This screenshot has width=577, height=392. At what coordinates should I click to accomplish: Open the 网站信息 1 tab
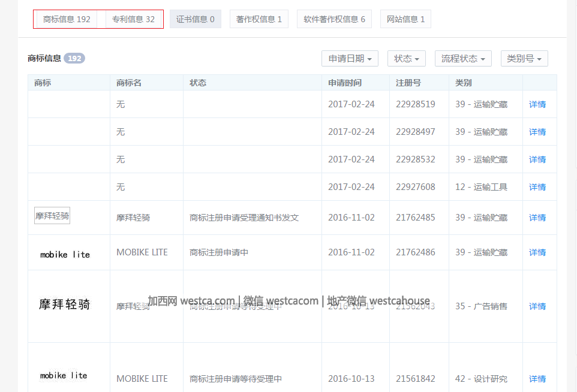(405, 19)
